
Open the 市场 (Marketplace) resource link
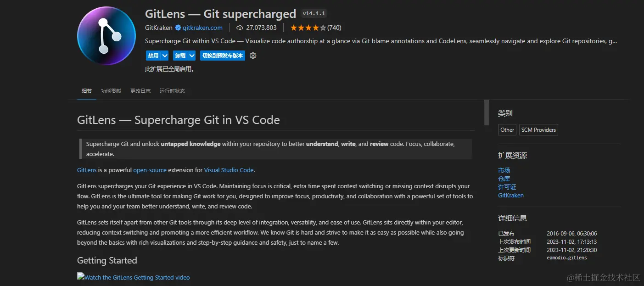pyautogui.click(x=504, y=170)
